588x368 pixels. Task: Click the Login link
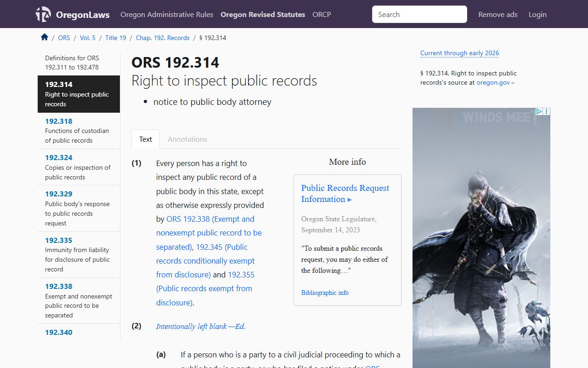point(537,14)
